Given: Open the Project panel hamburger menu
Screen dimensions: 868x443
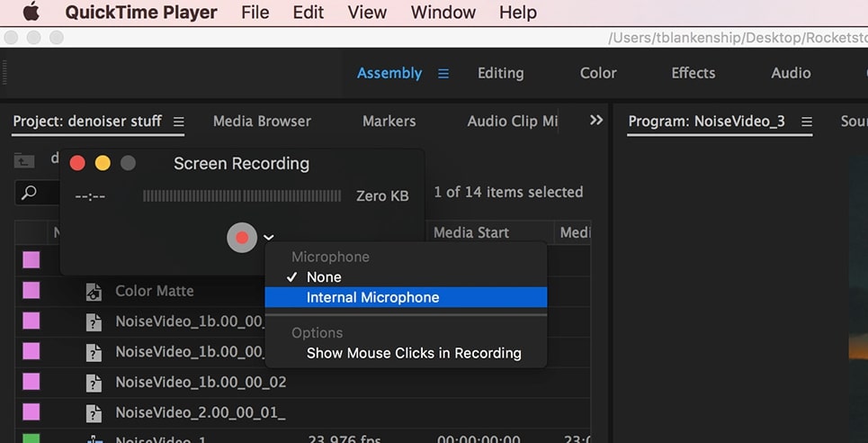Looking at the screenshot, I should point(178,122).
